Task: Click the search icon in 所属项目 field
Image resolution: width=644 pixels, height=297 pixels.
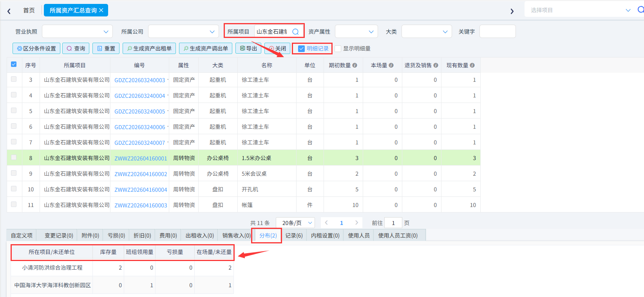Action: [x=296, y=32]
